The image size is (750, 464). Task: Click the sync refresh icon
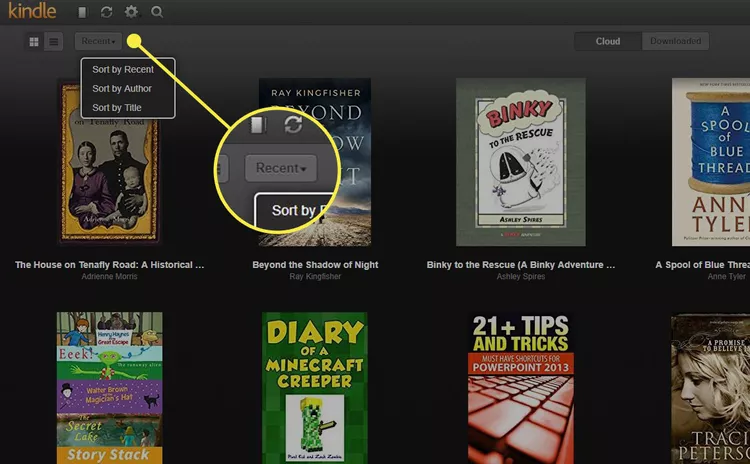pyautogui.click(x=107, y=12)
